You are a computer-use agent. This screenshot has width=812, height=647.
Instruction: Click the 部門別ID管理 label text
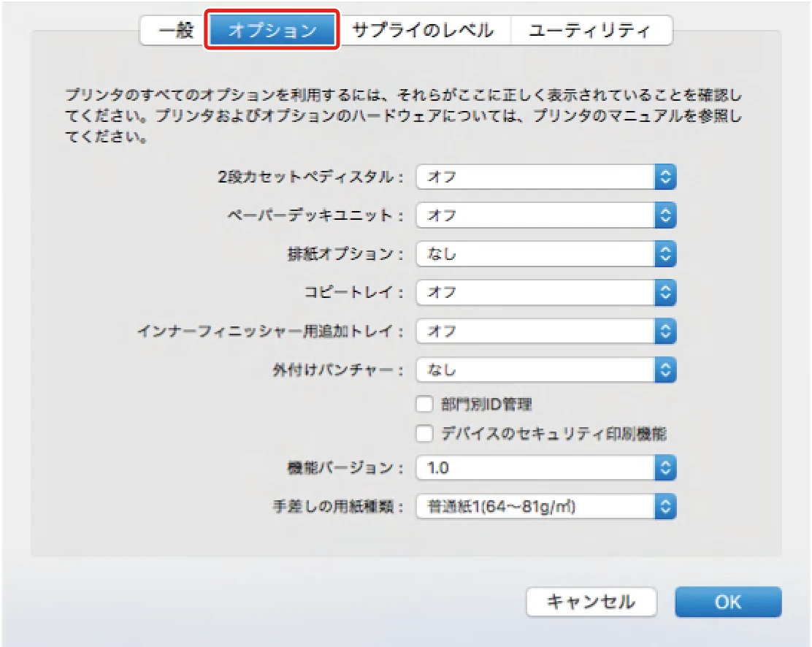coord(486,405)
